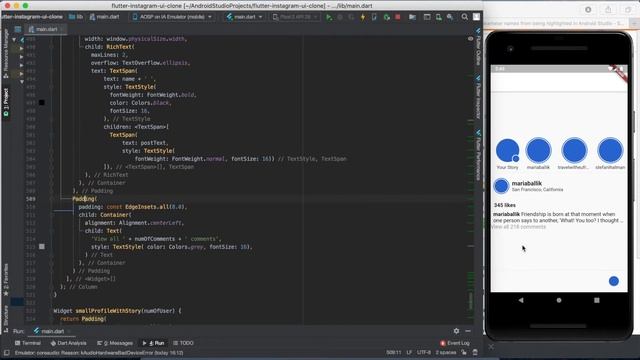The height and width of the screenshot is (360, 640).
Task: Click the UTF-8 encoding status item
Action: tap(424, 352)
